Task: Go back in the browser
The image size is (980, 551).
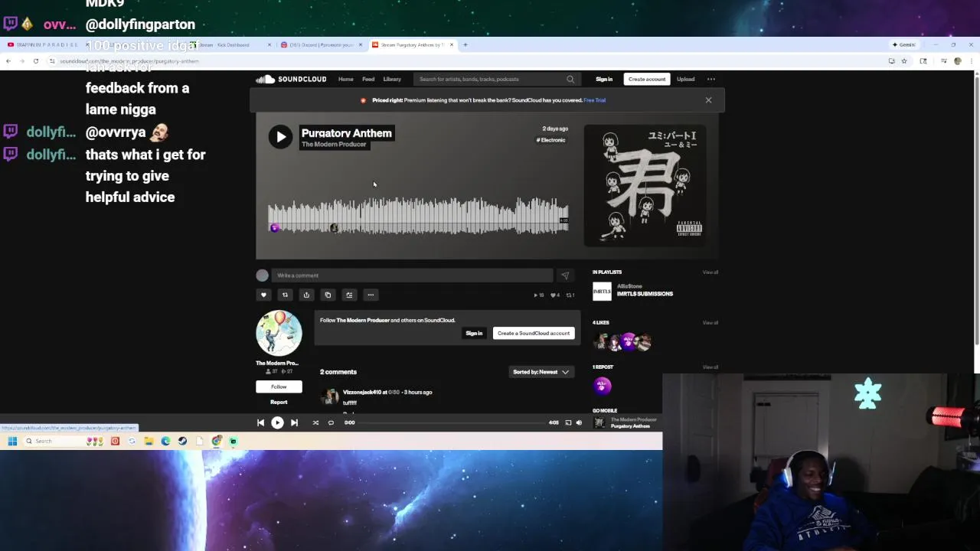Action: pyautogui.click(x=8, y=61)
